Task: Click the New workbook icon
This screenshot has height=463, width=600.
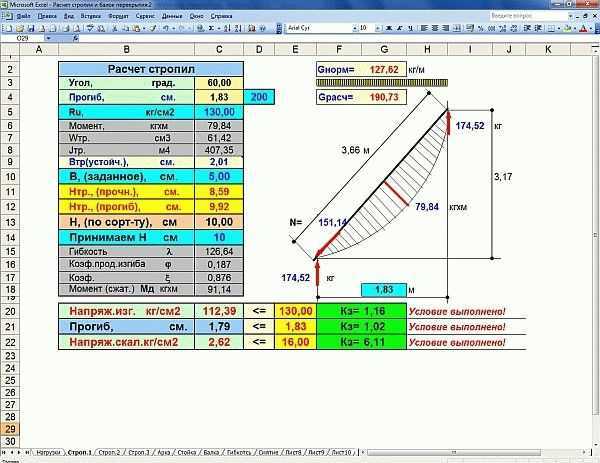Action: click(x=9, y=28)
